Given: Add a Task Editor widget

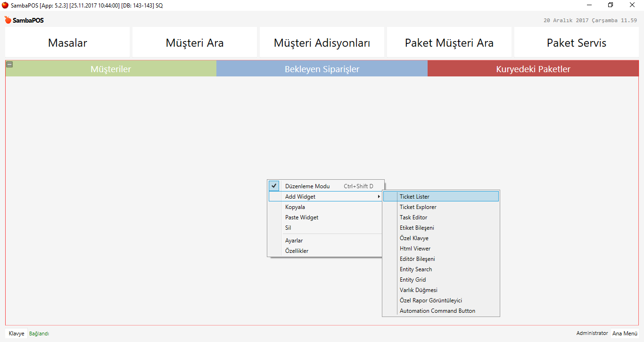Looking at the screenshot, I should 413,217.
